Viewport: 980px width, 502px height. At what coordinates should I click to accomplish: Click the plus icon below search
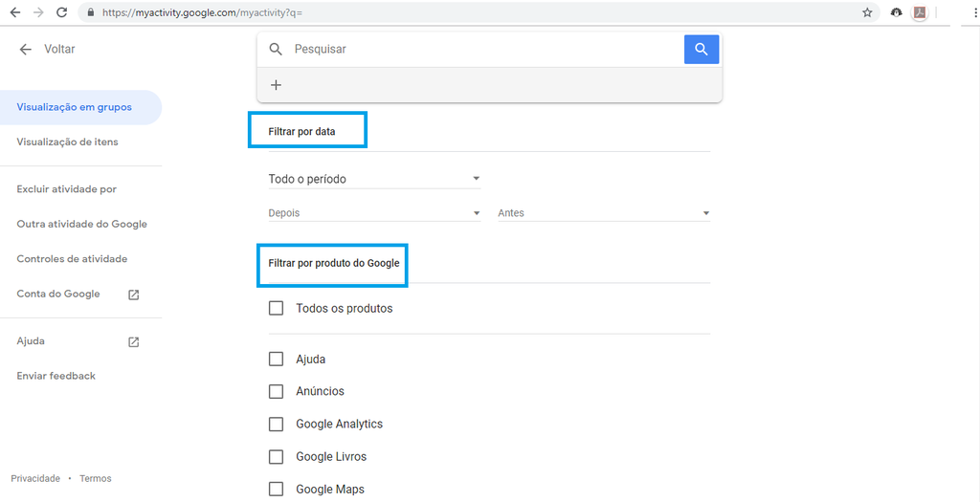276,85
